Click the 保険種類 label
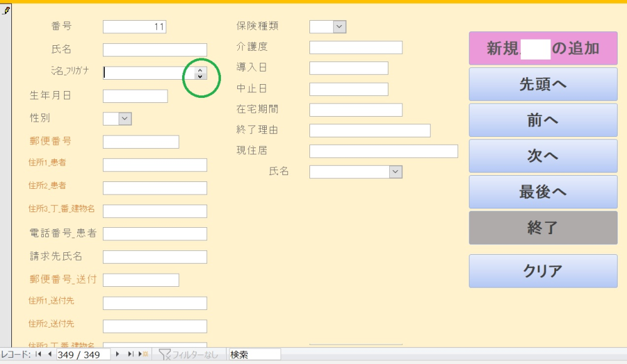The height and width of the screenshot is (364, 627). point(257,26)
